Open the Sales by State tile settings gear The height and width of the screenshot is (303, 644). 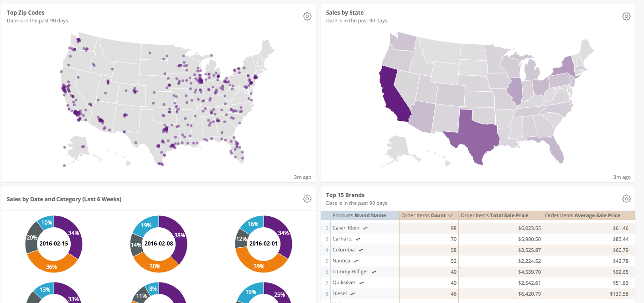point(626,16)
